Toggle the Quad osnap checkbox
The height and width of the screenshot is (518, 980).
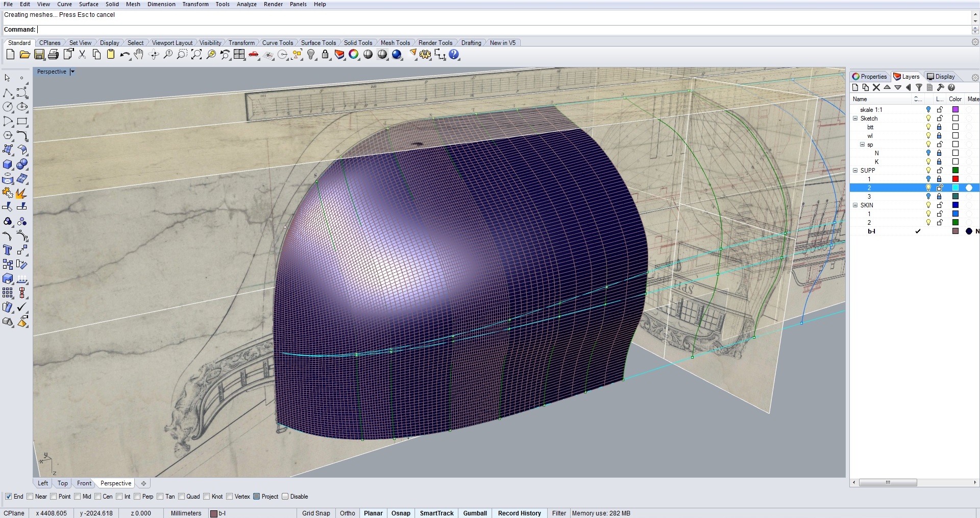(x=181, y=497)
